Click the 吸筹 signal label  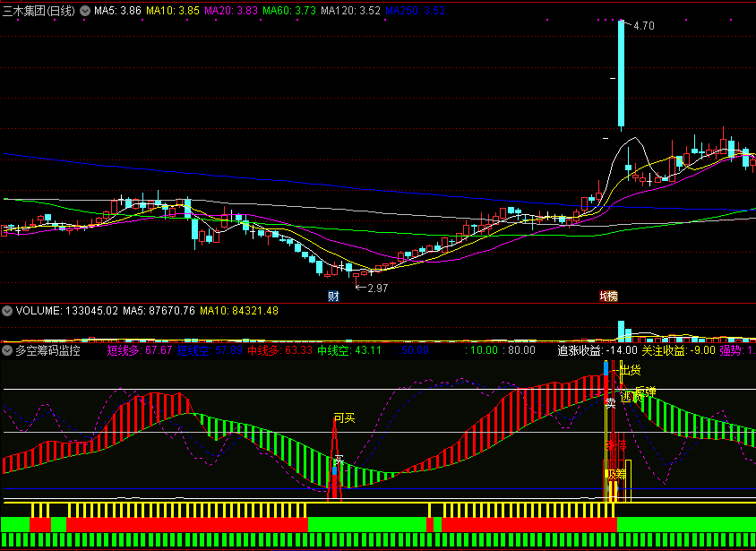click(615, 475)
